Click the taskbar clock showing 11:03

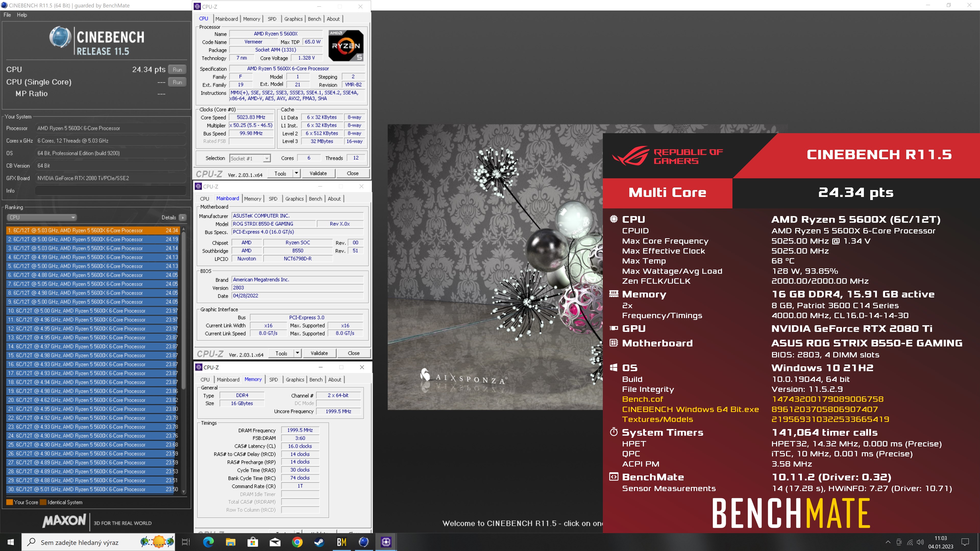point(941,542)
